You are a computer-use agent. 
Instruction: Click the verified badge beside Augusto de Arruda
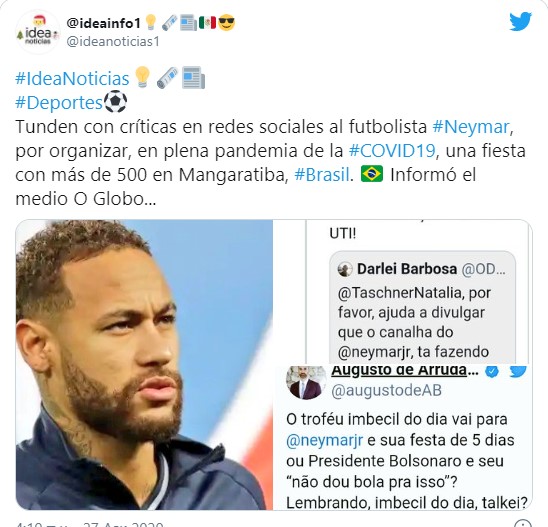click(492, 371)
